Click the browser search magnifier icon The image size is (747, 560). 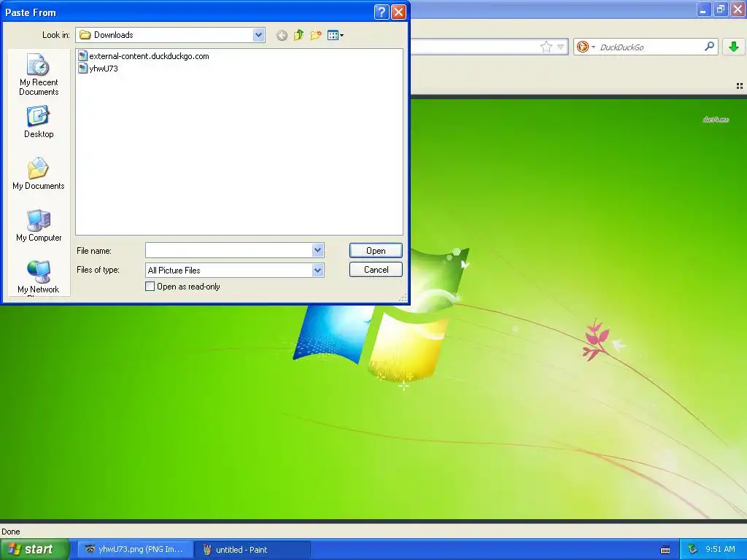click(x=709, y=46)
